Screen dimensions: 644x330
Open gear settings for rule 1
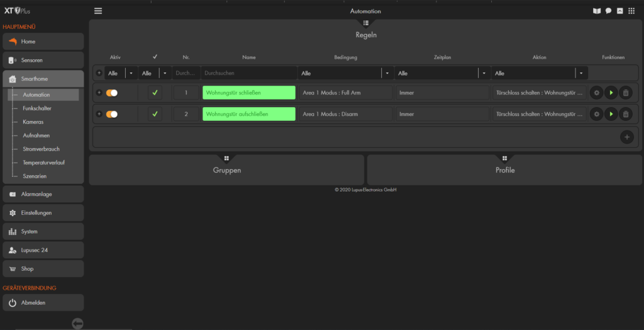tap(597, 93)
